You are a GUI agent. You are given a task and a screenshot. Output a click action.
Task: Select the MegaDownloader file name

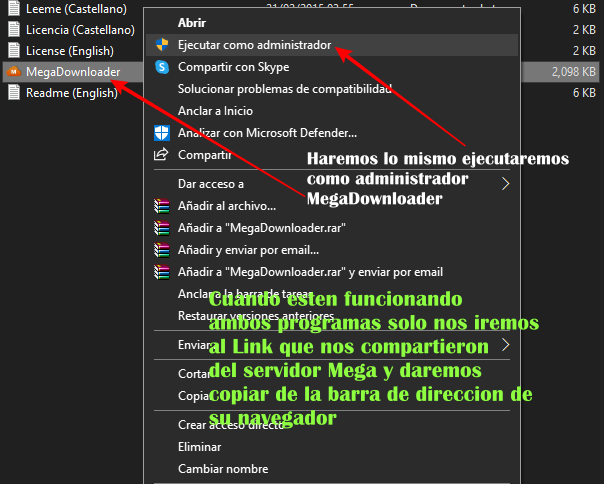point(73,72)
